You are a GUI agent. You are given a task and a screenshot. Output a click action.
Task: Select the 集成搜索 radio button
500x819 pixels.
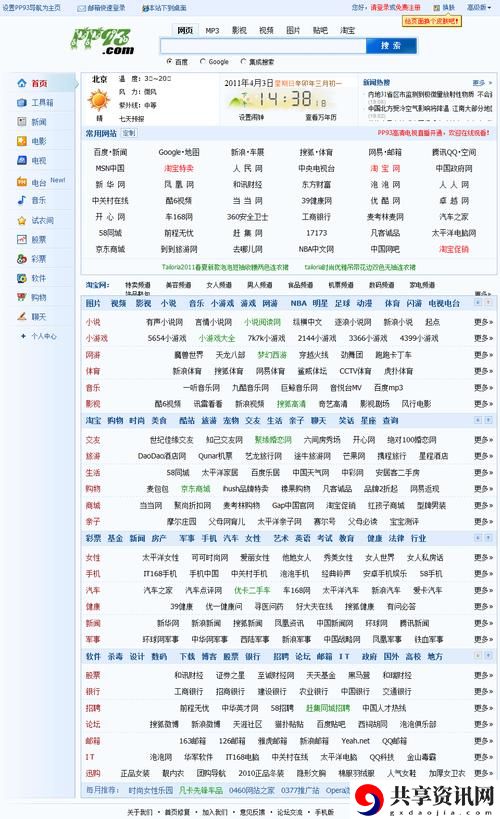tap(243, 61)
